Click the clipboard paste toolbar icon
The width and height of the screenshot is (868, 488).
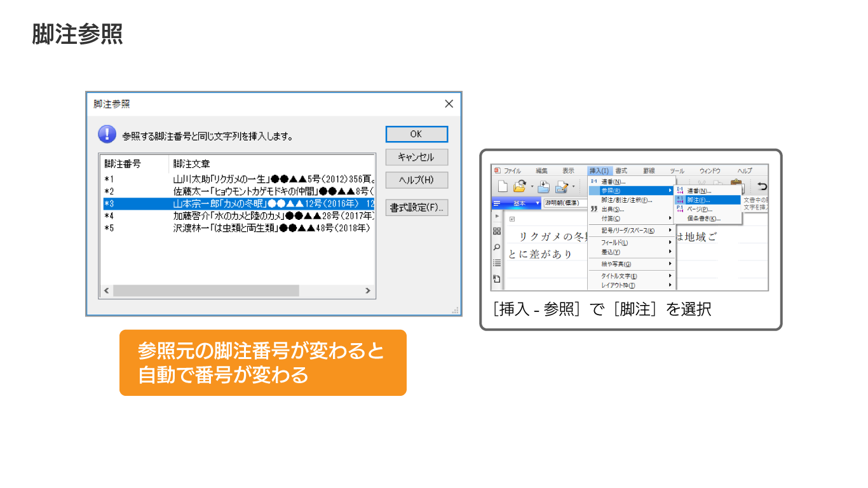[736, 184]
